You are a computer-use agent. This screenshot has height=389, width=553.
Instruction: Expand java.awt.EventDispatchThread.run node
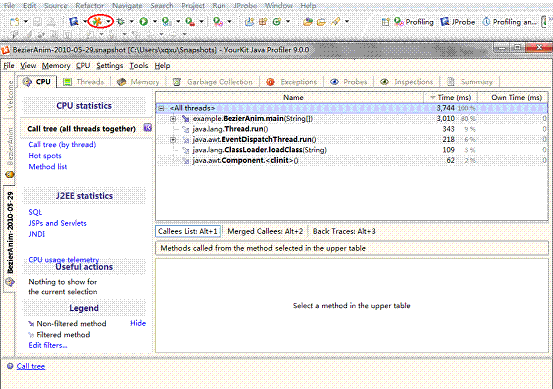pos(173,140)
